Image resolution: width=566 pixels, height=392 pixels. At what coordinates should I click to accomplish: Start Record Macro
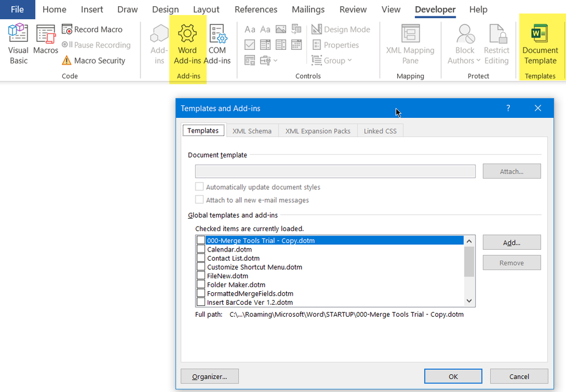pos(92,29)
